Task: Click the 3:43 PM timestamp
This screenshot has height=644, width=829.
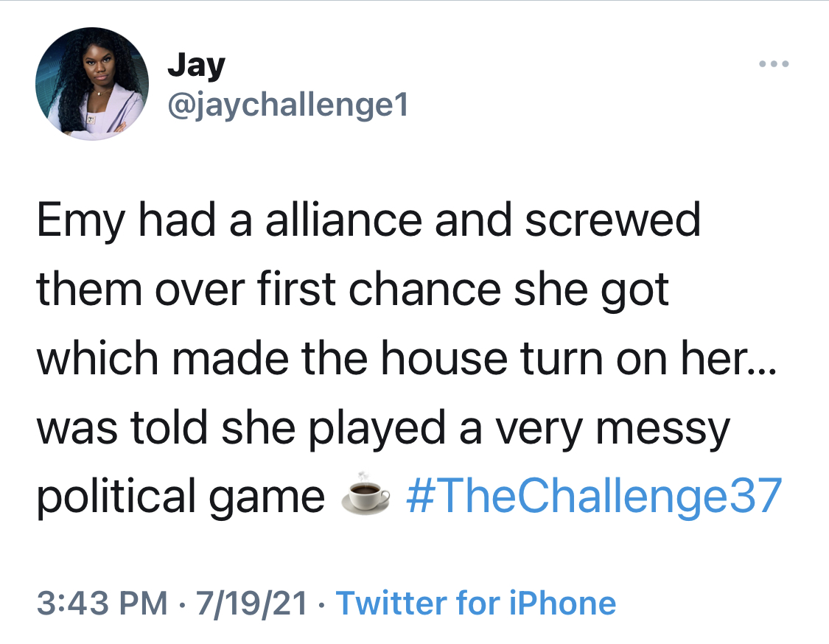Action: pyautogui.click(x=102, y=603)
